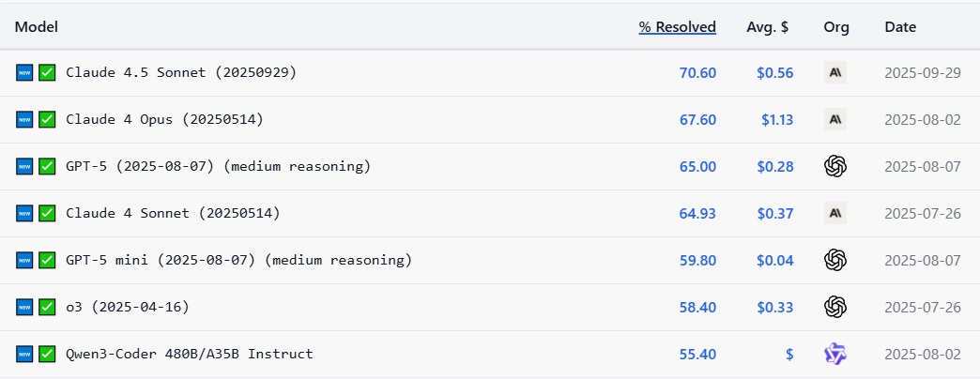
Task: Click Anthropic logo in Claude 4 Sonnet row
Action: point(835,213)
